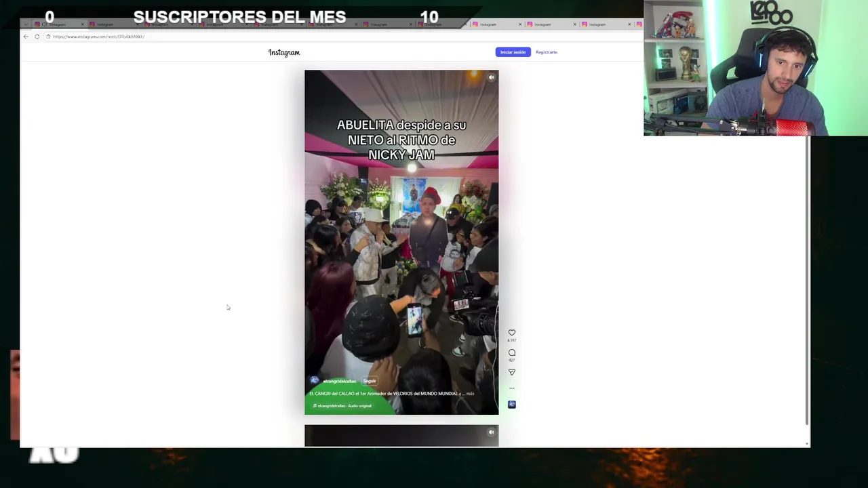This screenshot has width=868, height=488.
Task: Like the reel with the heart icon
Action: coord(512,333)
